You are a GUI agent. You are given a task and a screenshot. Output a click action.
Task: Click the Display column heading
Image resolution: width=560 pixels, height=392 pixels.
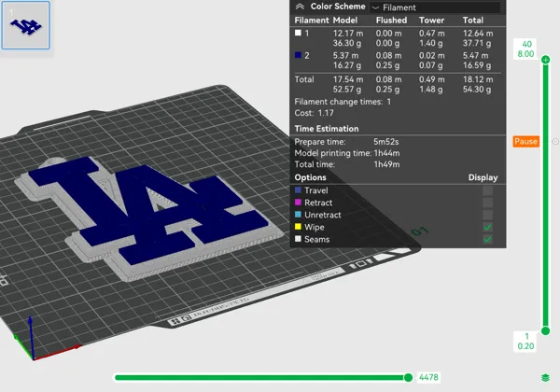483,177
